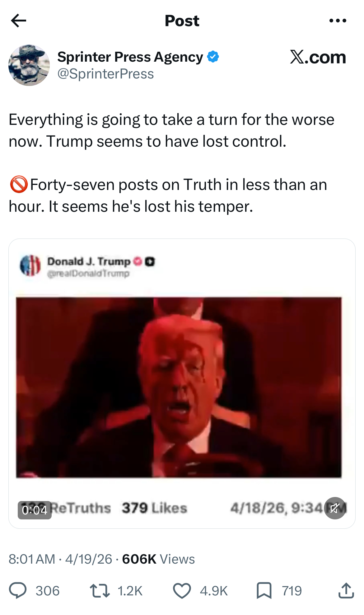Click the Sprinter Press Agency name
Image resolution: width=364 pixels, height=615 pixels.
130,57
